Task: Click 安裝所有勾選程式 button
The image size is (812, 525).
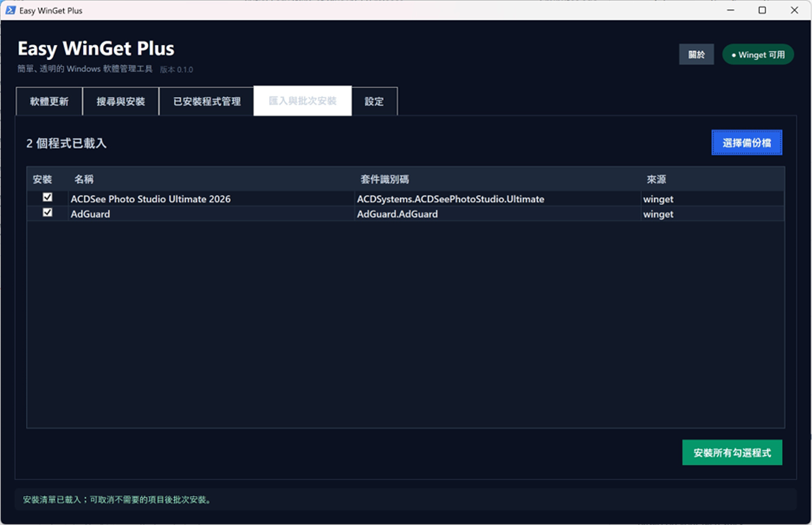Action: pyautogui.click(x=731, y=453)
